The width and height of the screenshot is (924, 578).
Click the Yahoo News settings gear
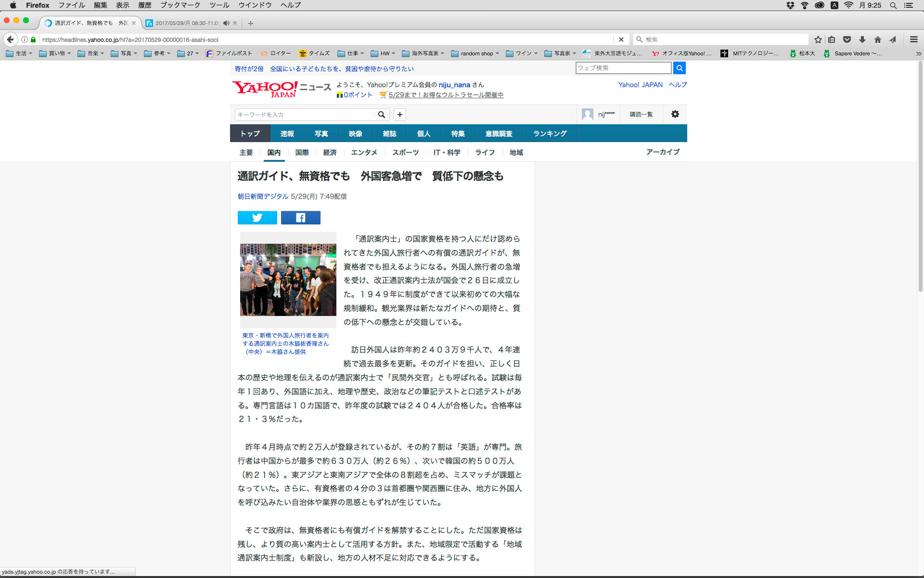[x=675, y=114]
